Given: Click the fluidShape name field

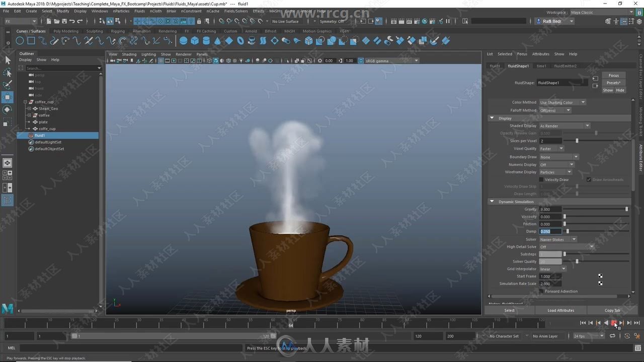Looking at the screenshot, I should tap(561, 82).
